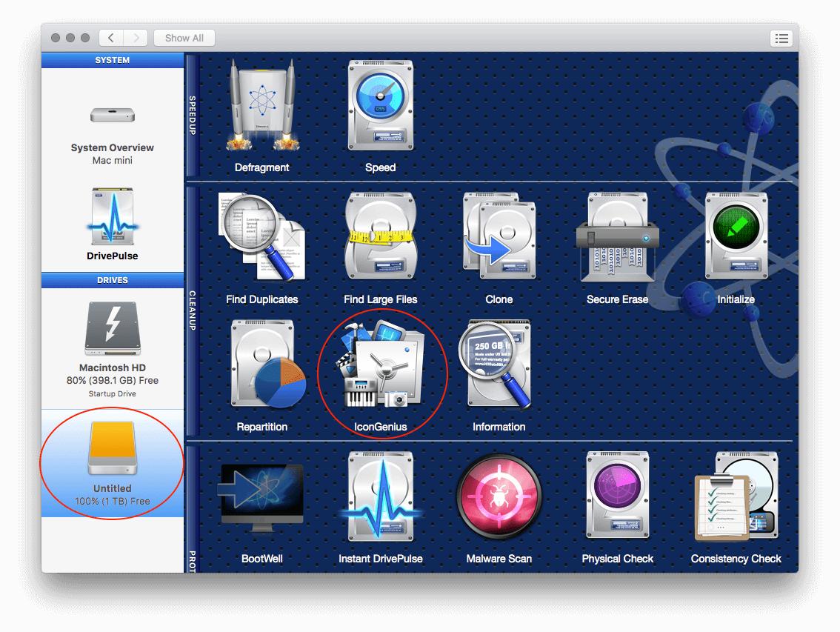The height and width of the screenshot is (632, 840).
Task: Open the Information tool
Action: click(x=499, y=365)
